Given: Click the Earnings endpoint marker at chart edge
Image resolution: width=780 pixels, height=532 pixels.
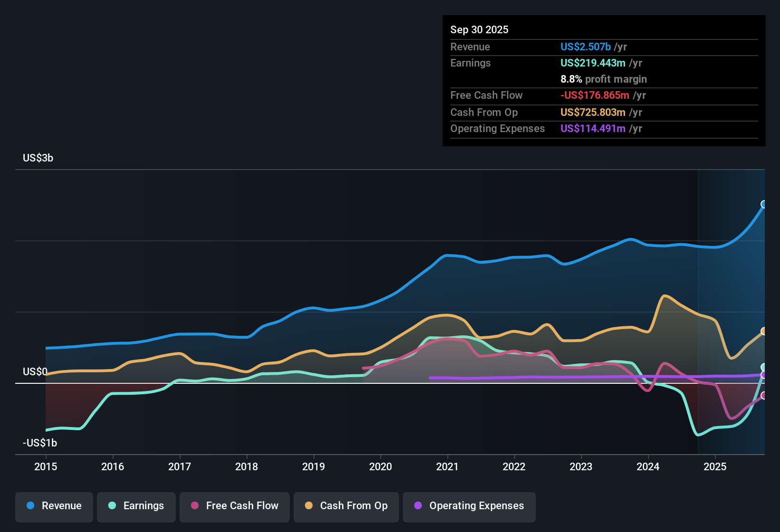Looking at the screenshot, I should [x=764, y=367].
